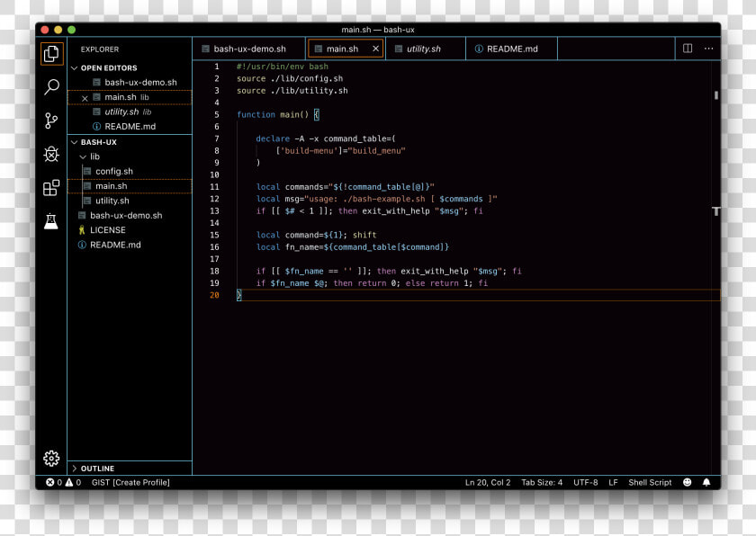This screenshot has width=756, height=536.
Task: Close main.sh in Open Editors list
Action: (x=85, y=98)
